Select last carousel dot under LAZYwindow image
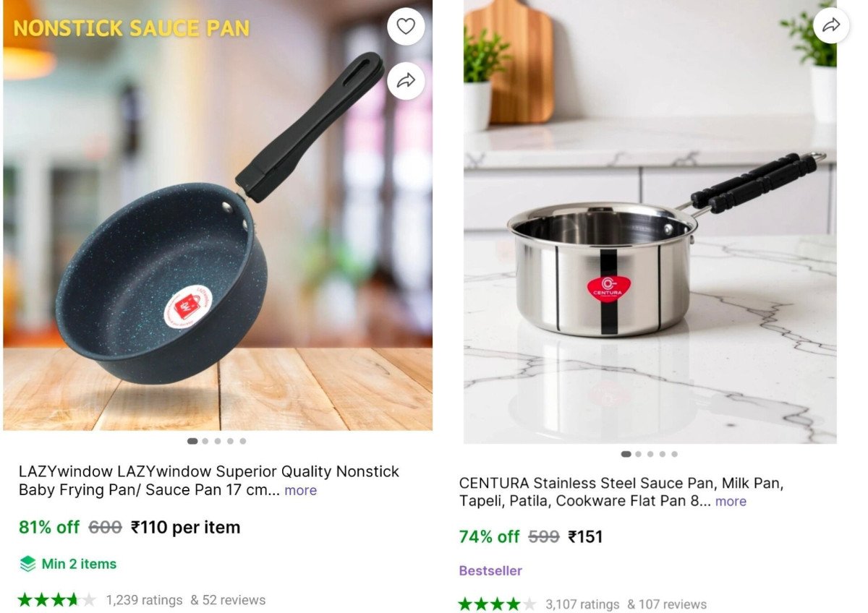 243,441
